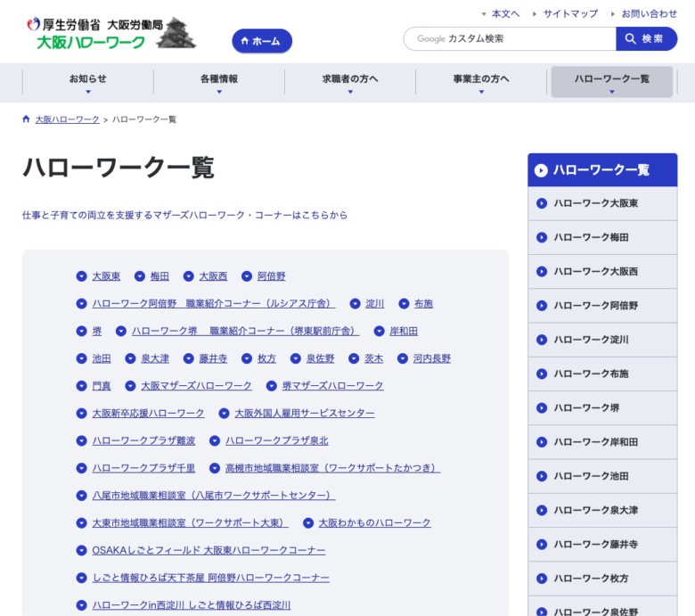
Task: Click sidebar header ハローワーク一覧
Action: click(602, 170)
